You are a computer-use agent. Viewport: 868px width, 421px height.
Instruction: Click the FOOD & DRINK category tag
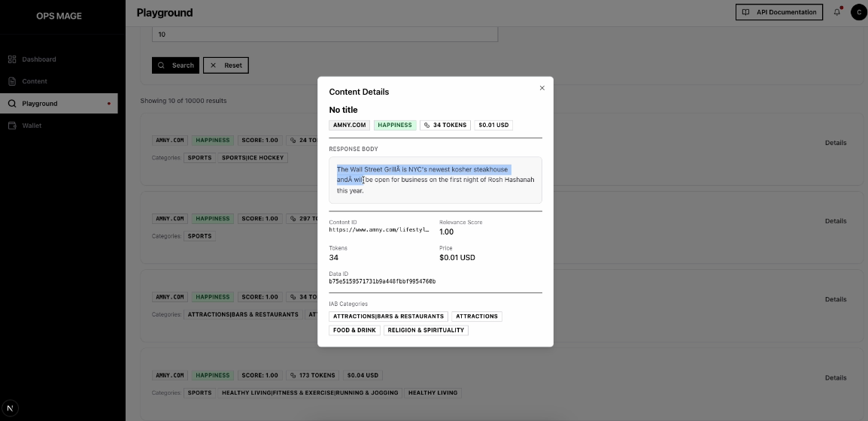pyautogui.click(x=354, y=330)
